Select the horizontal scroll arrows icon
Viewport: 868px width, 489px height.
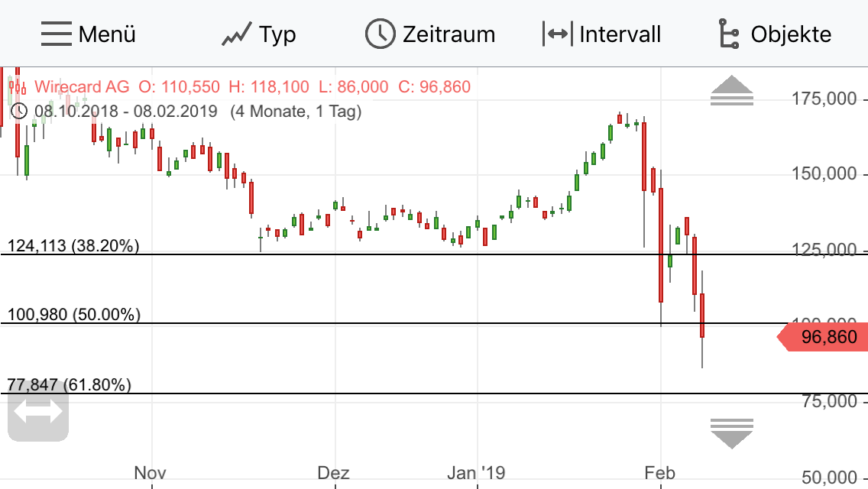38,411
